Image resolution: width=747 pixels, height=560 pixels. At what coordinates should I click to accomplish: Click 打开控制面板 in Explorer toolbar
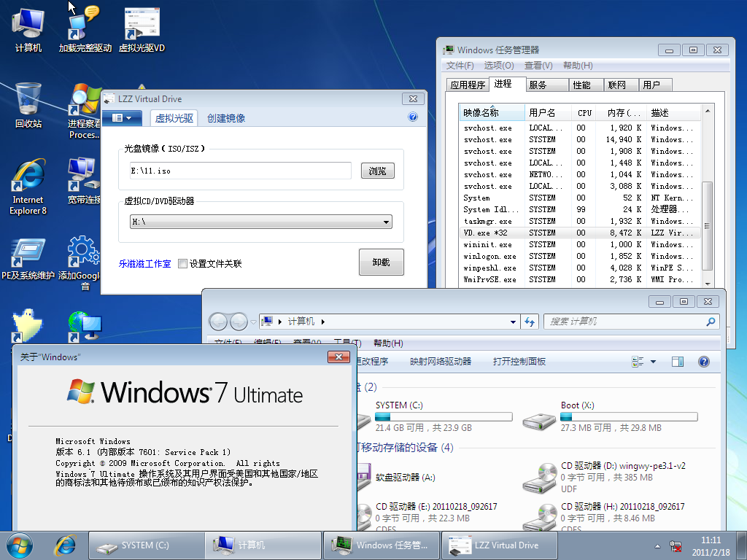pos(519,362)
